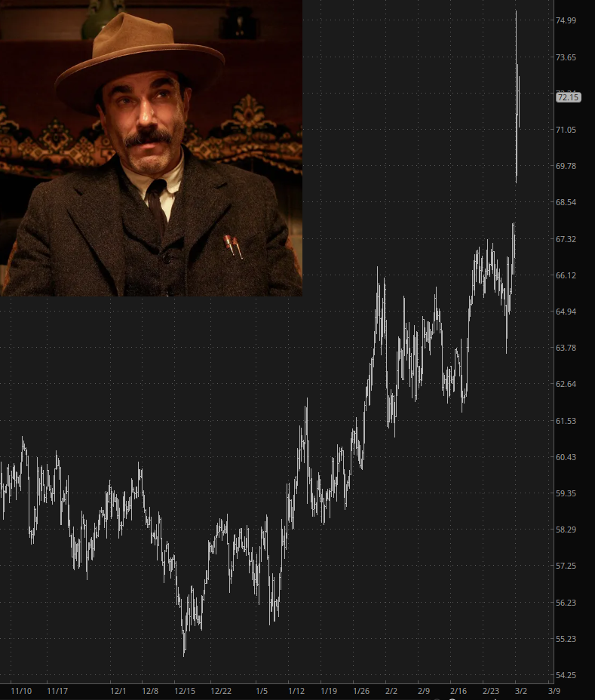The image size is (595, 700).
Task: Click the 12/1 date on the time axis
Action: (x=118, y=691)
